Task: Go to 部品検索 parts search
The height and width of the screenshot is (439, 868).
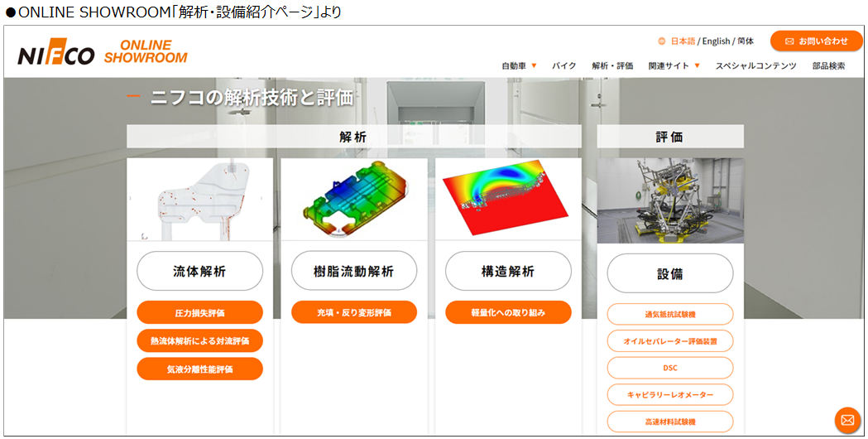Action: click(x=829, y=65)
